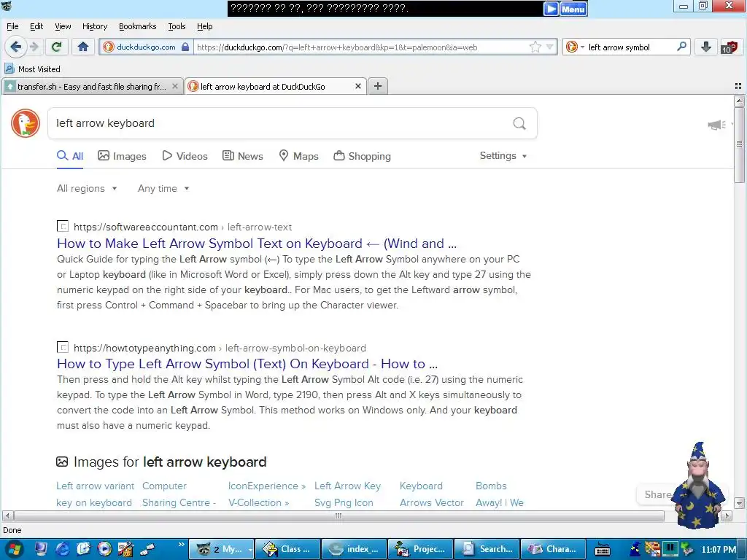Launch Windows Media Player from quick launch
Screen dimensions: 747x560
click(x=104, y=549)
